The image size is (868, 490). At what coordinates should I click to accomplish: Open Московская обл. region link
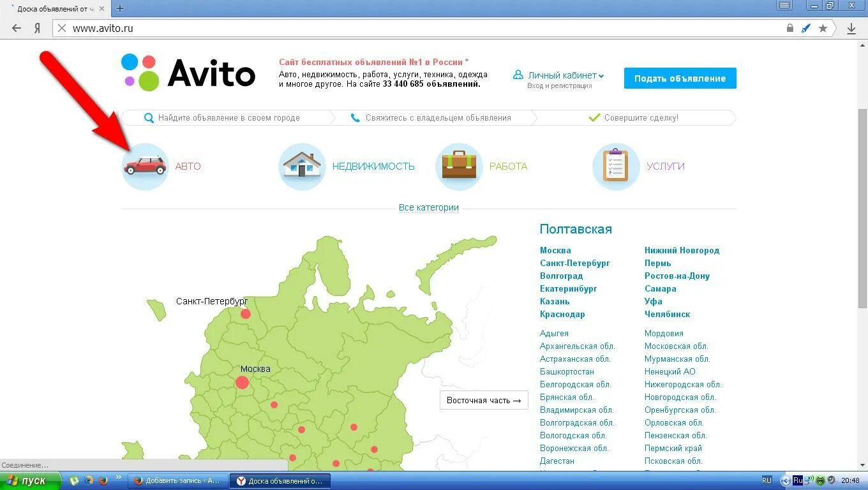677,346
